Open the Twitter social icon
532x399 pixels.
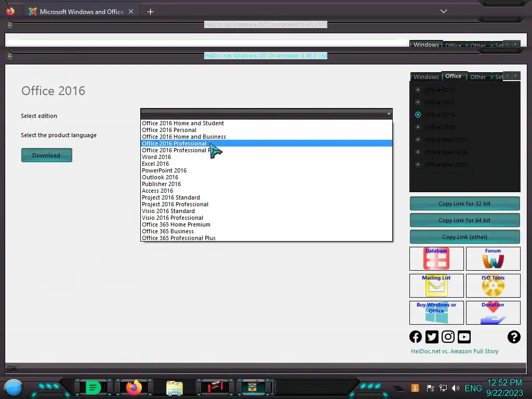tap(432, 337)
